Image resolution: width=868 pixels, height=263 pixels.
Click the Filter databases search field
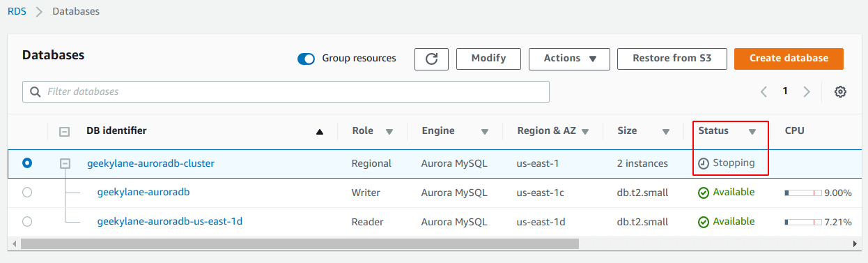[286, 91]
